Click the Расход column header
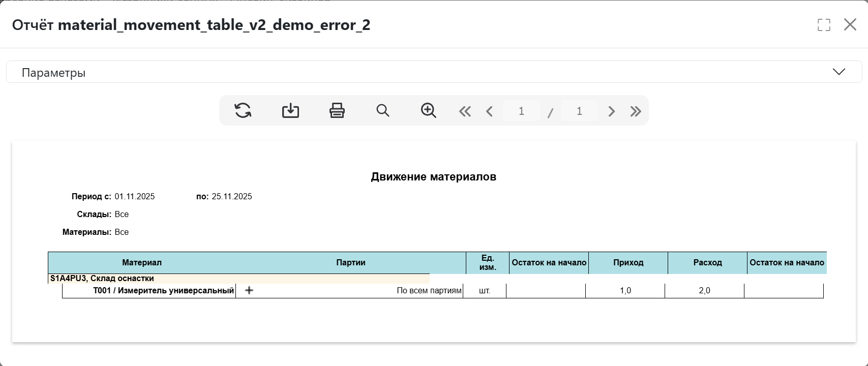Viewport: 868px width, 366px height. click(x=707, y=263)
